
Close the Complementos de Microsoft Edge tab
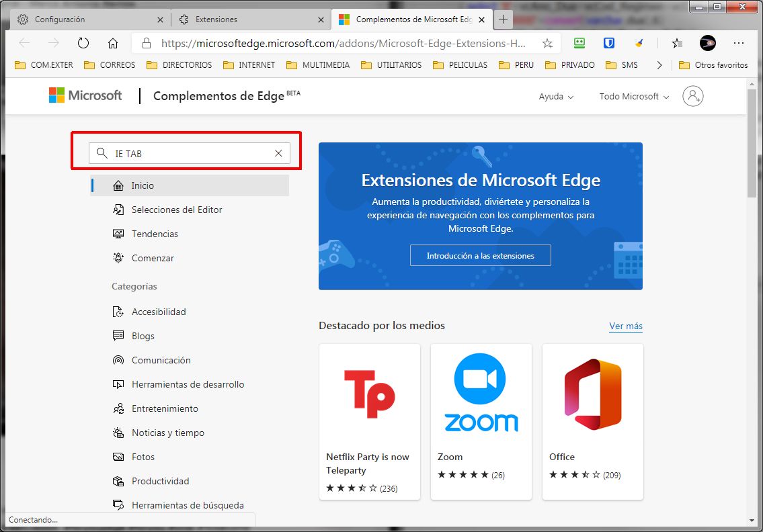(481, 19)
